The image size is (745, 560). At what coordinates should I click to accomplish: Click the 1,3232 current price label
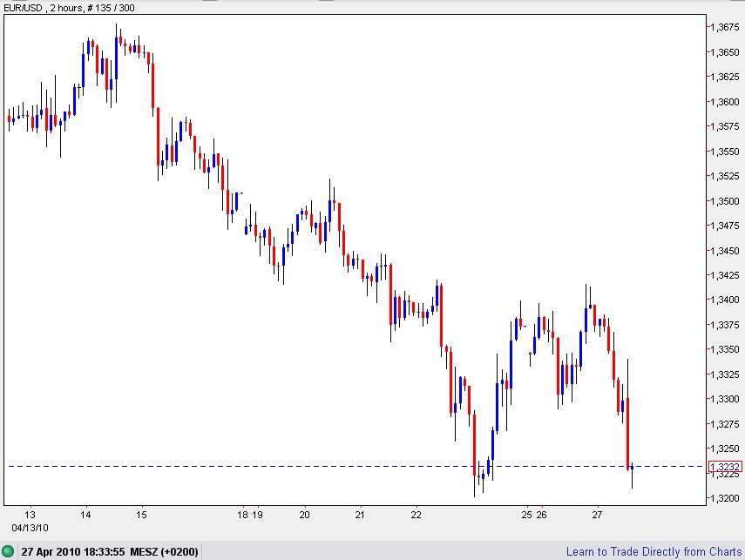725,467
